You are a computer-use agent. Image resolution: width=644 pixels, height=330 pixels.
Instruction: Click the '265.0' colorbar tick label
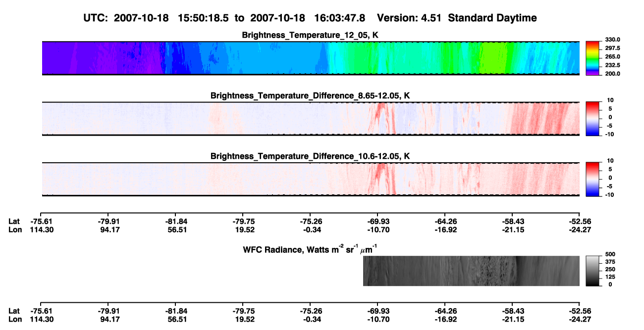pyautogui.click(x=612, y=56)
